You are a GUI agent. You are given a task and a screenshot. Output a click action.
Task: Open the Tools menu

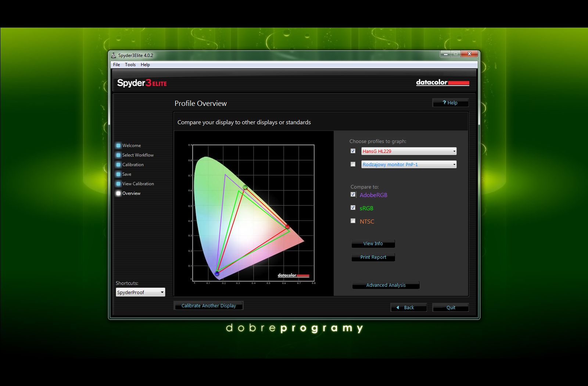pyautogui.click(x=130, y=65)
